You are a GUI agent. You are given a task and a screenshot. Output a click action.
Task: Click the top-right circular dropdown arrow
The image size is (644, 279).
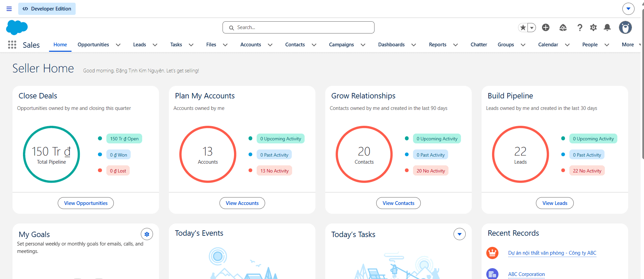pyautogui.click(x=628, y=9)
